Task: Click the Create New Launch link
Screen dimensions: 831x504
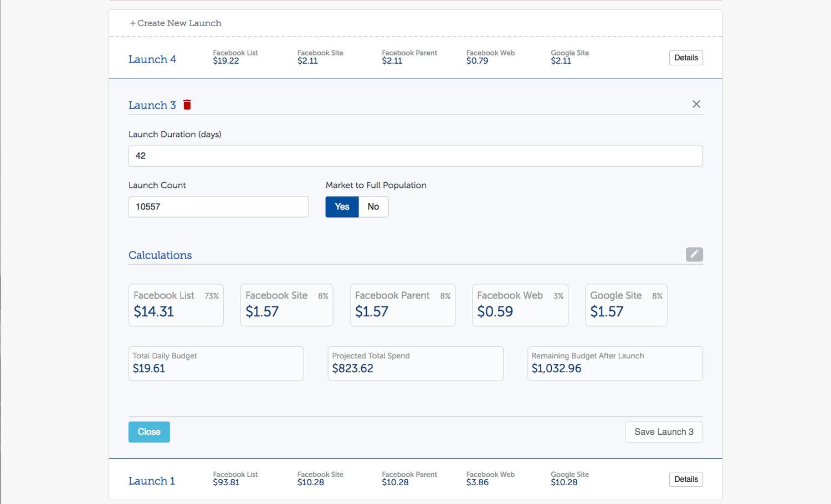Action: 176,23
